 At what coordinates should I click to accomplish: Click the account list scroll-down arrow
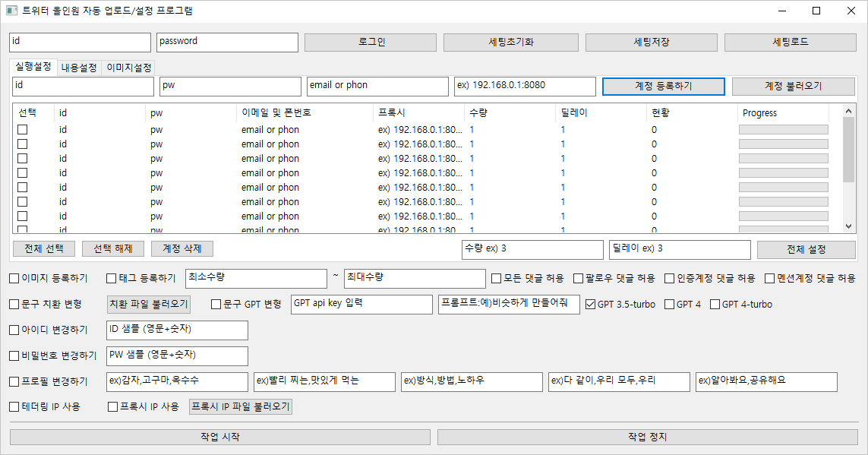(x=848, y=226)
